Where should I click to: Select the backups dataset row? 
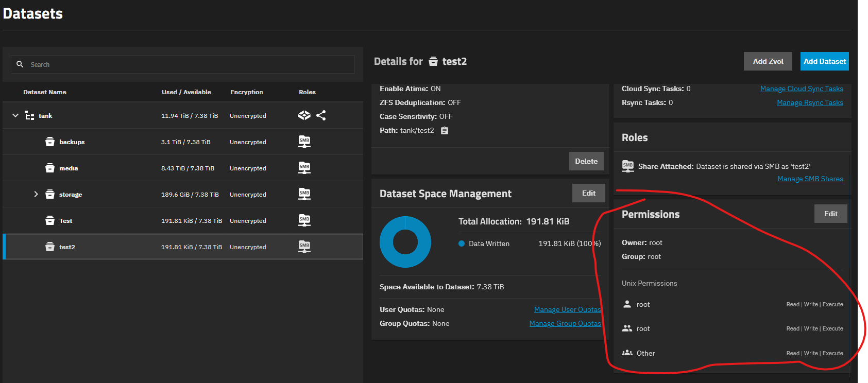pos(72,142)
